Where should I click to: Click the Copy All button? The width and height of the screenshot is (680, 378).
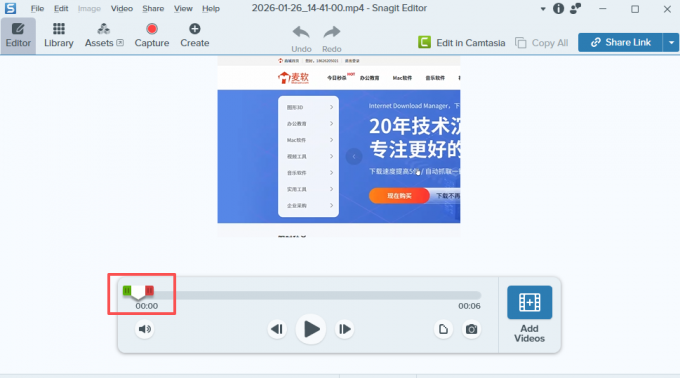click(542, 43)
